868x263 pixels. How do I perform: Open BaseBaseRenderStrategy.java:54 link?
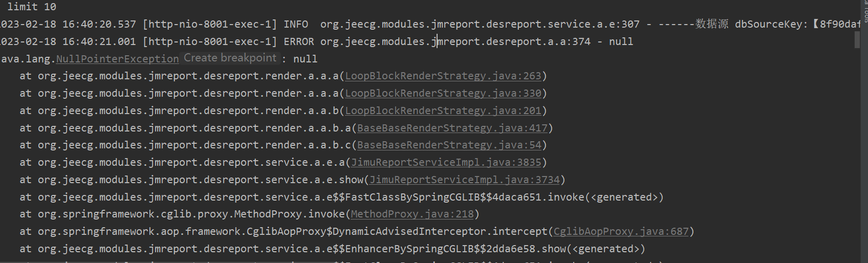pyautogui.click(x=449, y=145)
